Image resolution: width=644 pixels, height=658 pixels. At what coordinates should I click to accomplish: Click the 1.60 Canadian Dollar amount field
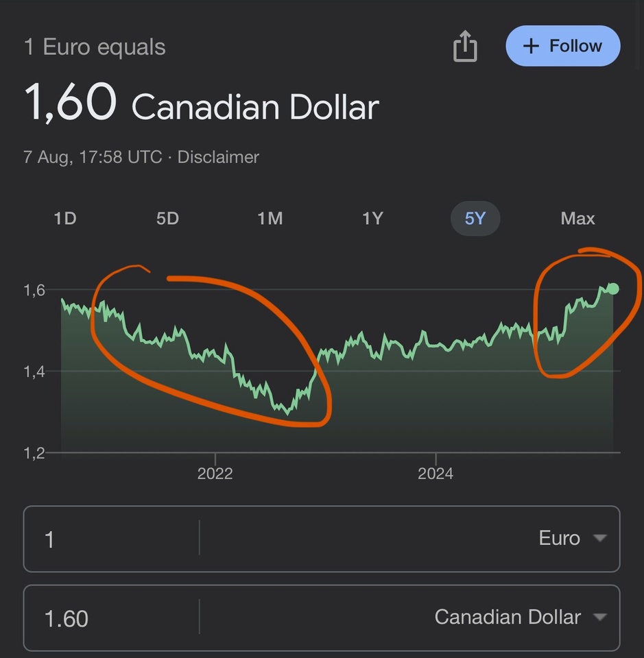(112, 618)
